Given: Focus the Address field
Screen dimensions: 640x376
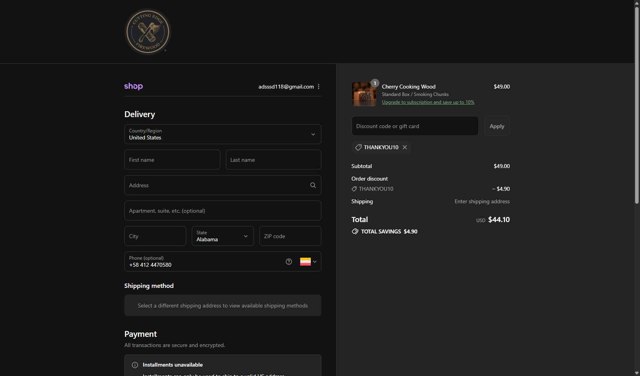Looking at the screenshot, I should coord(222,185).
